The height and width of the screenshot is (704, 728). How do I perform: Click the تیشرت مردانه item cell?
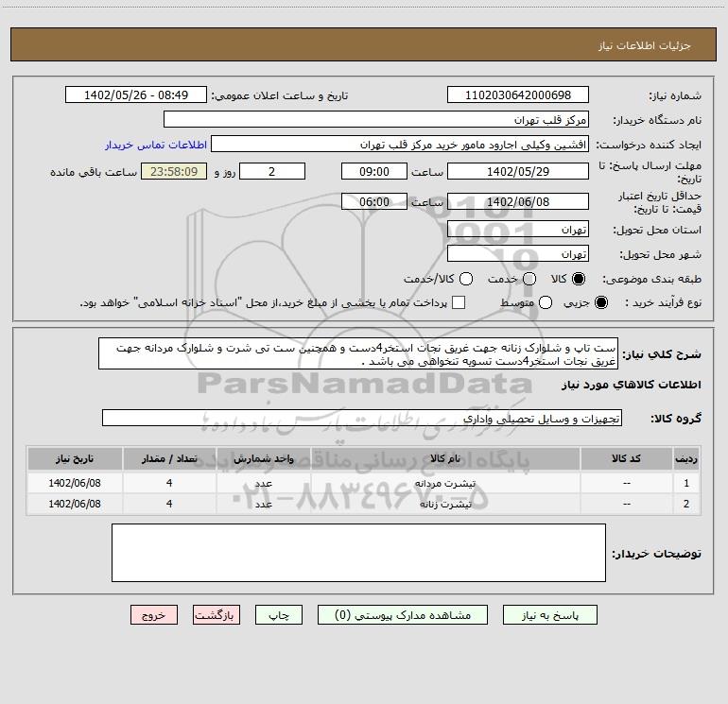[444, 483]
